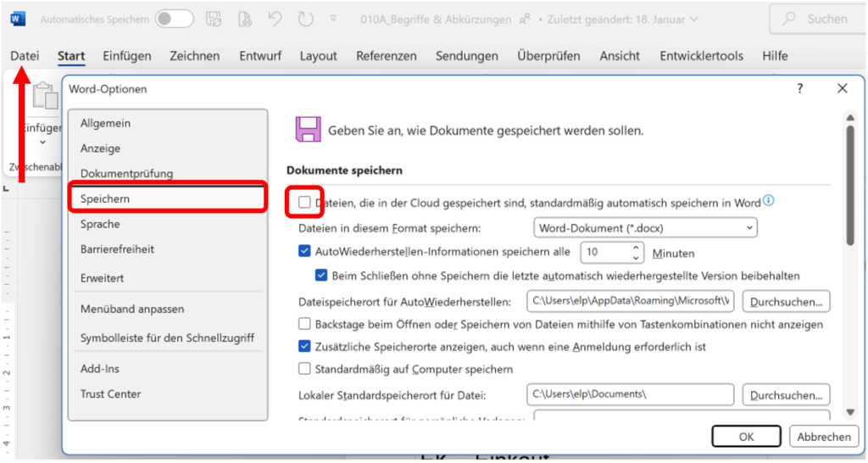Click the dialog scrollbar up arrow
Screen dimensions: 868x463
pyautogui.click(x=850, y=117)
